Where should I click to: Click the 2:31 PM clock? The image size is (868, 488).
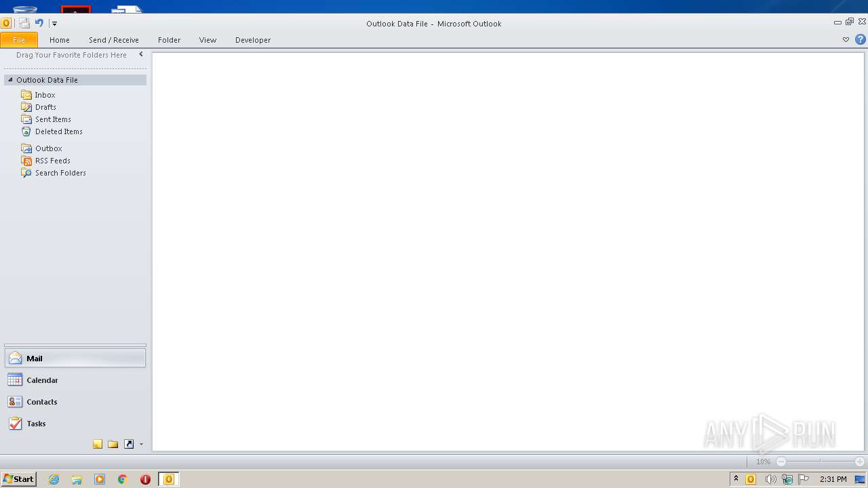click(x=833, y=479)
